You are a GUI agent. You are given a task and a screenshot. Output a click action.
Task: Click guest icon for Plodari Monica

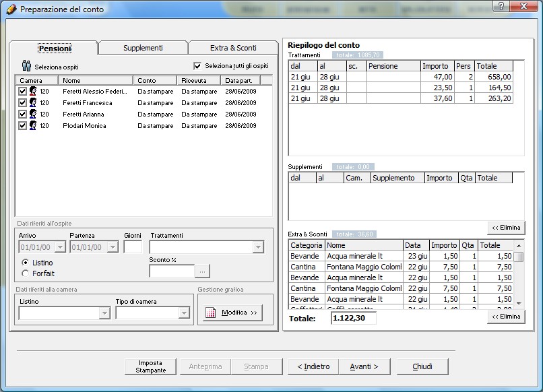click(x=33, y=125)
